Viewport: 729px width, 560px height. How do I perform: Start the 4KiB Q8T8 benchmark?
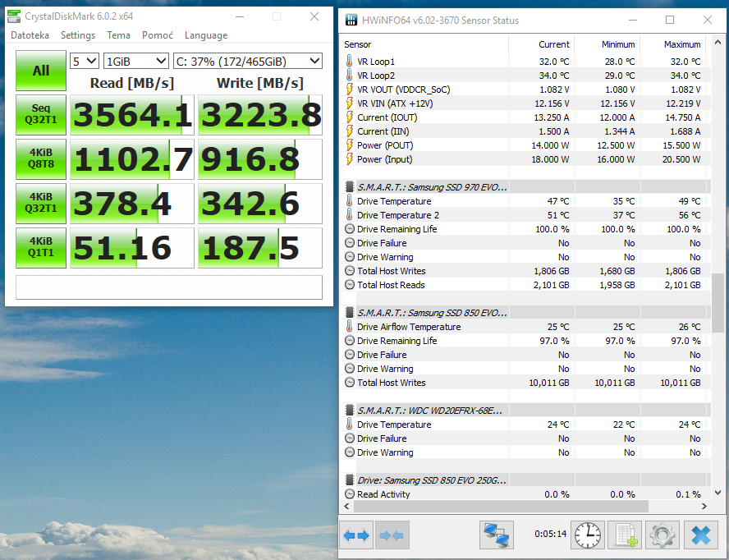click(x=41, y=159)
